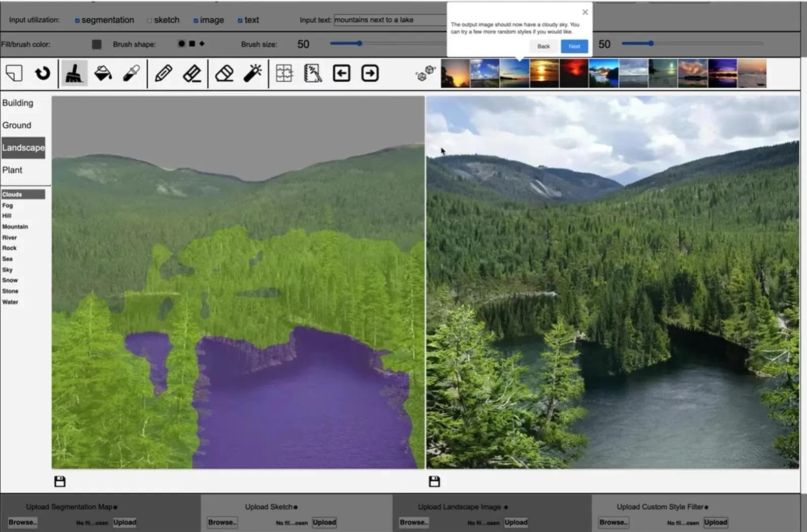Save the segmentation map with disk icon

60,481
